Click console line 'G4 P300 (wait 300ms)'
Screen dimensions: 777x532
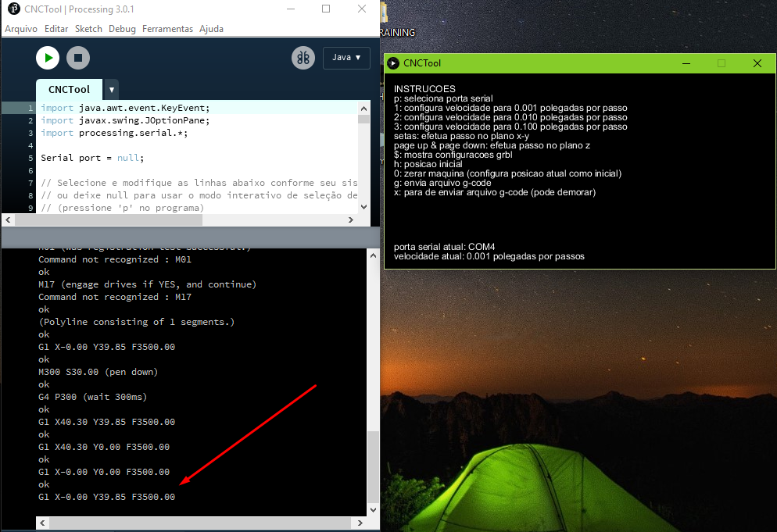[x=93, y=397]
